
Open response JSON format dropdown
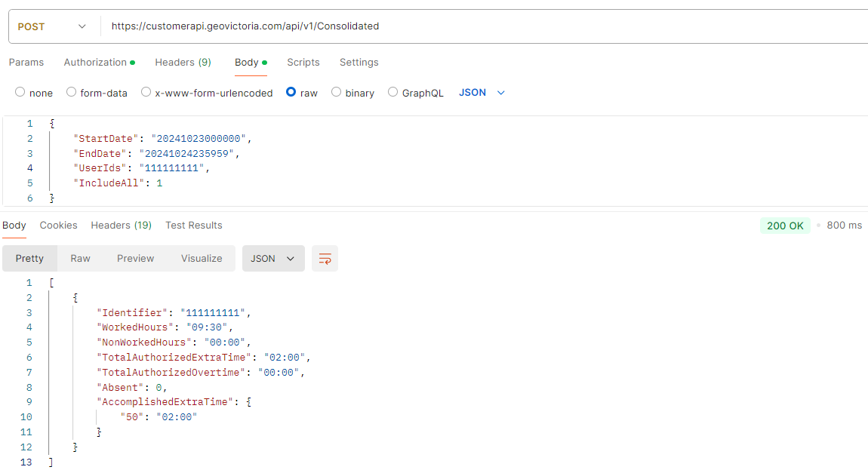(x=272, y=258)
